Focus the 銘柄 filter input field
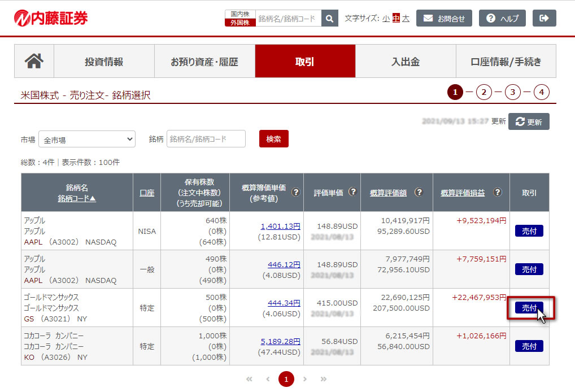Image resolution: width=575 pixels, height=392 pixels. coord(206,139)
